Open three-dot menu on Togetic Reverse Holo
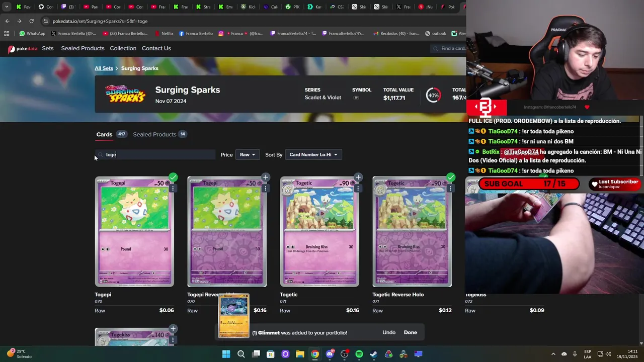This screenshot has height=362, width=644. (450, 188)
